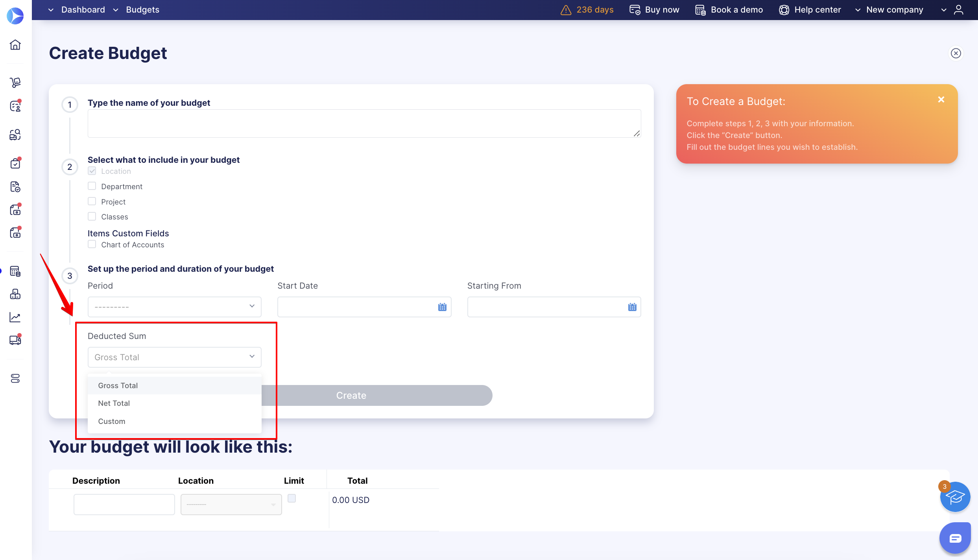Open the hand-truck requests sidebar icon
Viewport: 978px width, 560px height.
(15, 82)
